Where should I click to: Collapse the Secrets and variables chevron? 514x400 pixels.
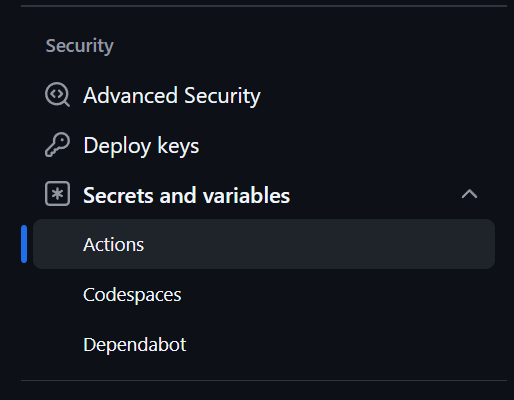point(469,194)
